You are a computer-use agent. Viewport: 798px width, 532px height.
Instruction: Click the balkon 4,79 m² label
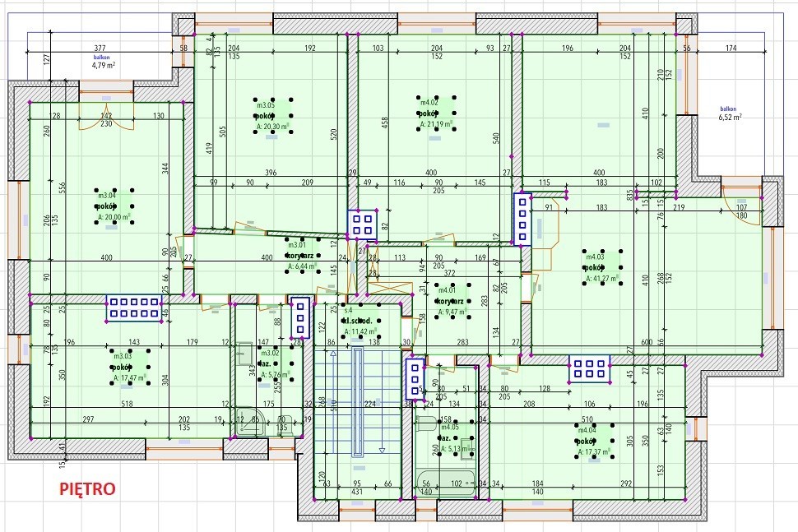(x=101, y=60)
